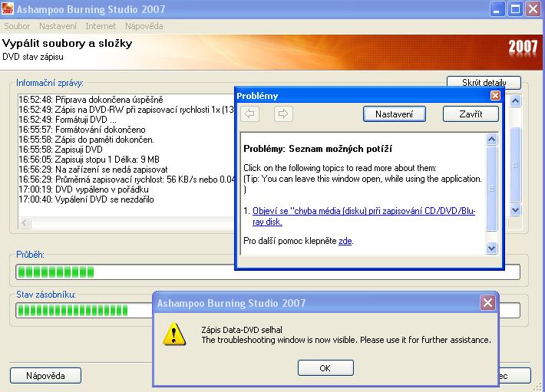Click the 'Zápis Data-DVD selhal' message text

point(242,330)
